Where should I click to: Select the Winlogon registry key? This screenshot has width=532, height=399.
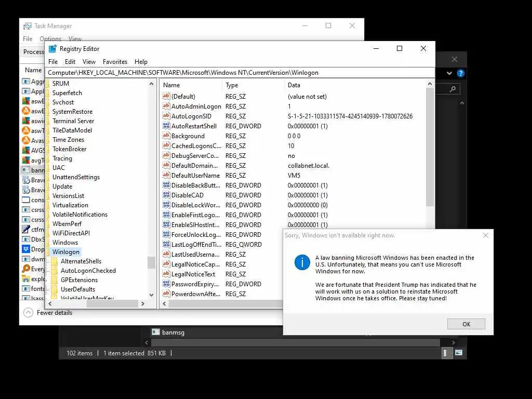tap(66, 252)
